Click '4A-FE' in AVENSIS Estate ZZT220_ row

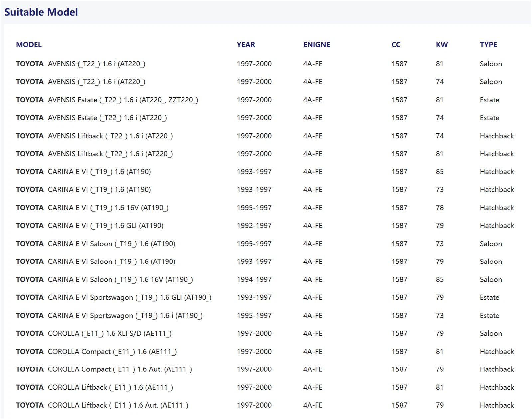[x=313, y=100]
